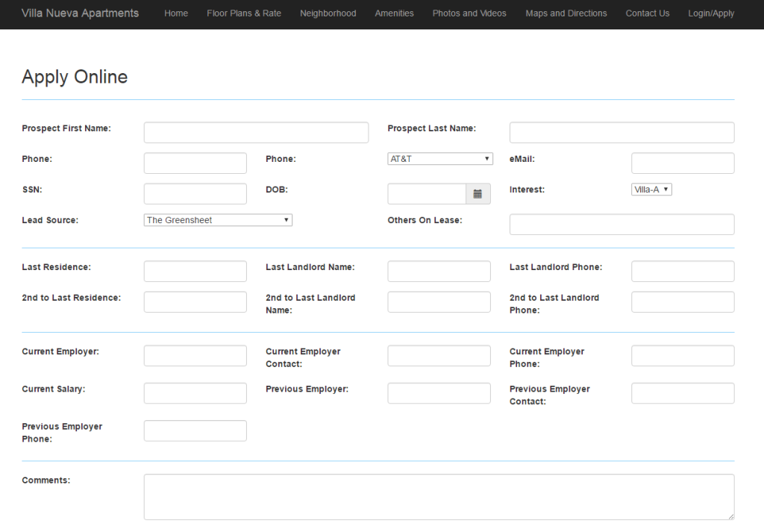Click the Lead Source label
764x532 pixels.
tap(50, 220)
